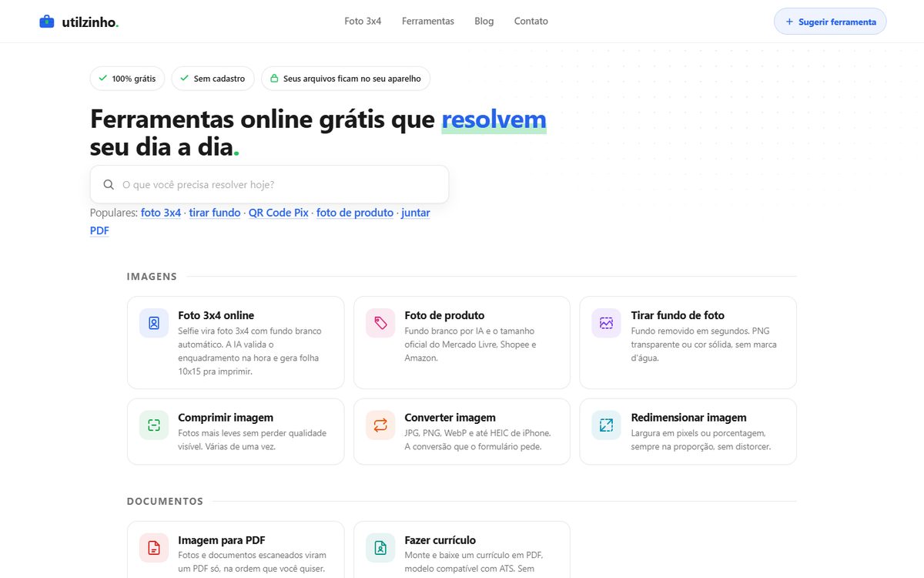
Task: Click the Imagem para PDF document icon
Action: click(154, 548)
